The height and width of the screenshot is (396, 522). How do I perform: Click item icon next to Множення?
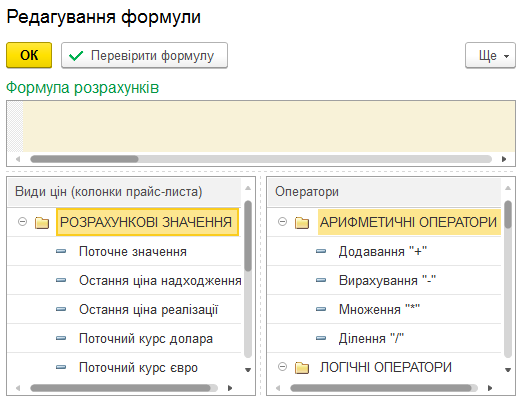[321, 309]
